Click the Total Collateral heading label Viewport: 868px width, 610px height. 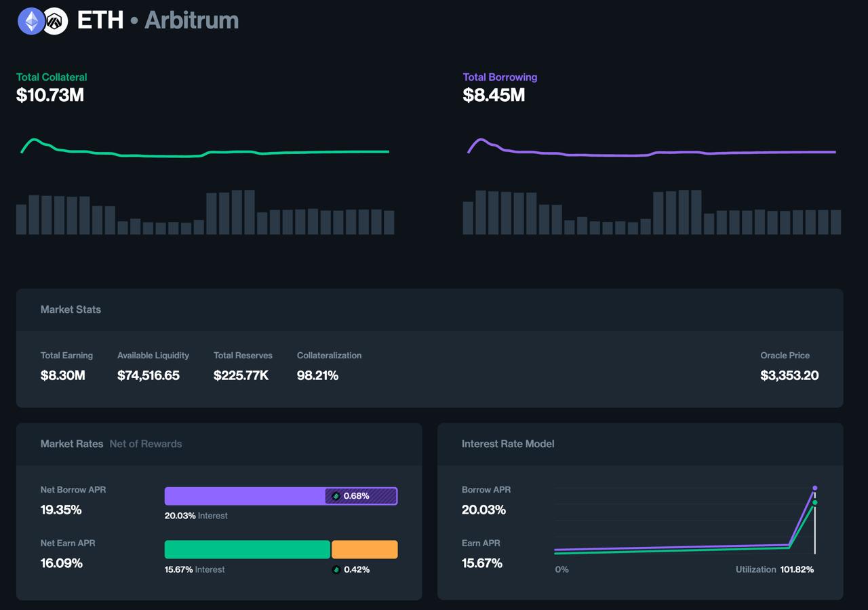click(x=52, y=77)
